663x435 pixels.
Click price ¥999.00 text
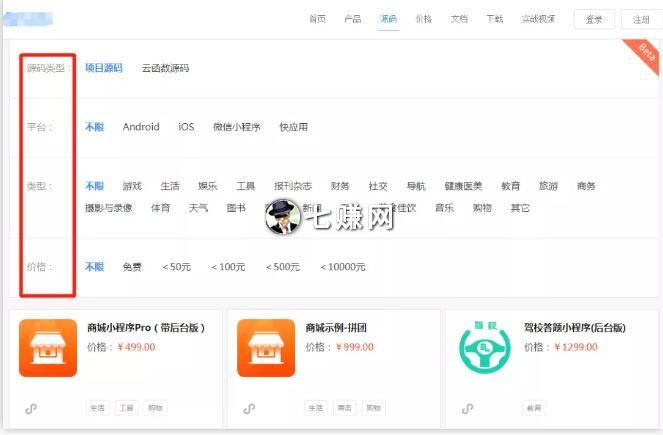pyautogui.click(x=355, y=347)
